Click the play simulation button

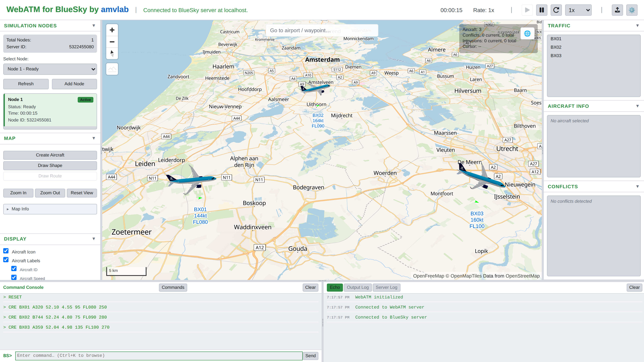527,10
